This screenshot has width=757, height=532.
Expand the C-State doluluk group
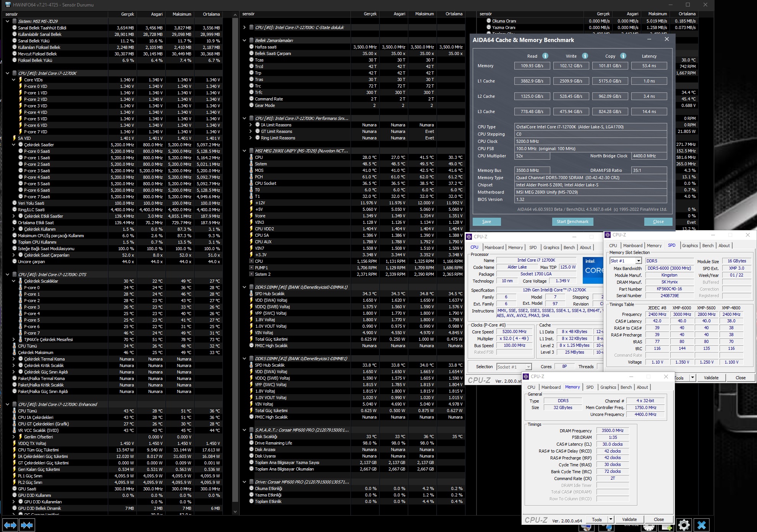click(x=244, y=27)
